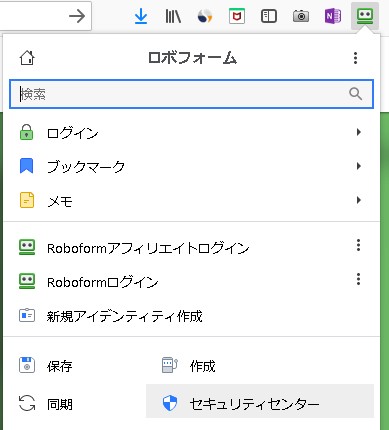
Task: Open the ブックマーク menu entry
Action: click(x=191, y=166)
